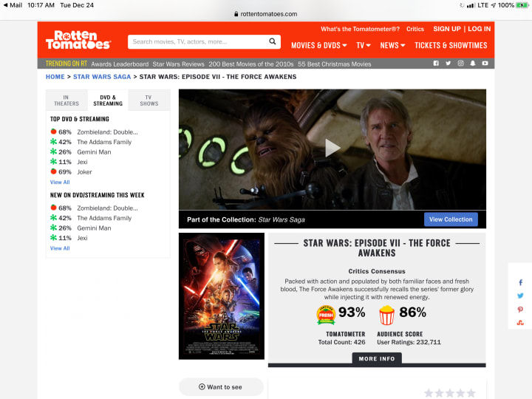Share on StumbleUpon from side panel
This screenshot has width=532, height=399.
point(520,322)
